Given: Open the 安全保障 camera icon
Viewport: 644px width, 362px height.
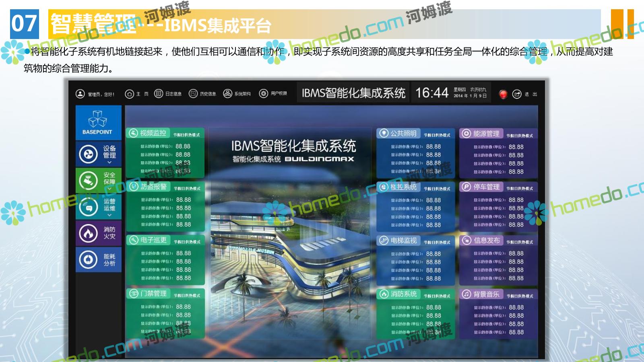Looking at the screenshot, I should click(88, 180).
